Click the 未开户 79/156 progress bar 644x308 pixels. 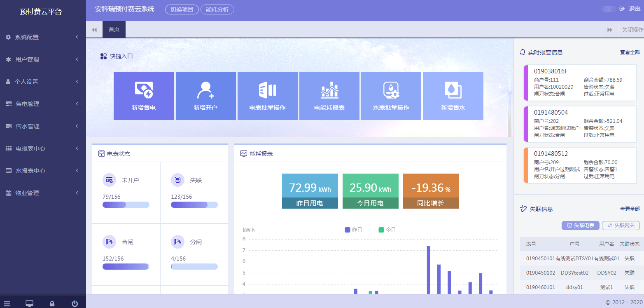pyautogui.click(x=126, y=205)
